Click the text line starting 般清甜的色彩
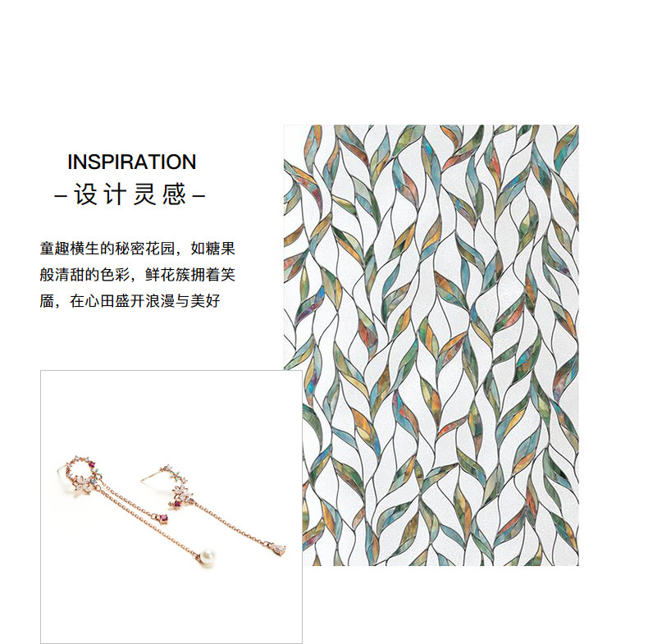Image resolution: width=648 pixels, height=644 pixels. pos(138,275)
